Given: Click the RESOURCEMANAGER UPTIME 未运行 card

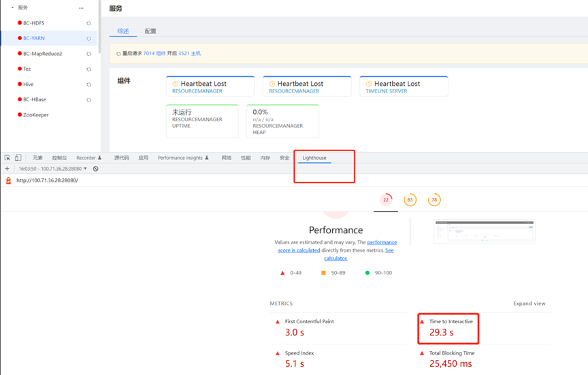Looking at the screenshot, I should [x=202, y=121].
